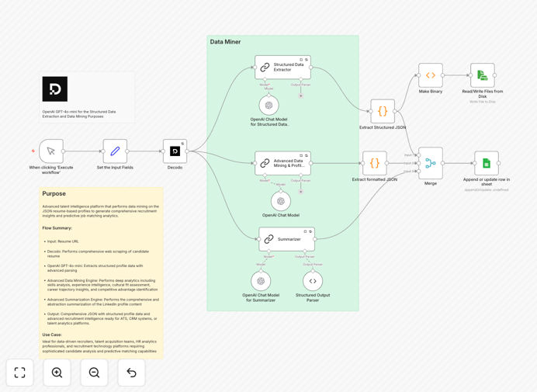
Task: Open the Decodo node
Action: click(175, 151)
